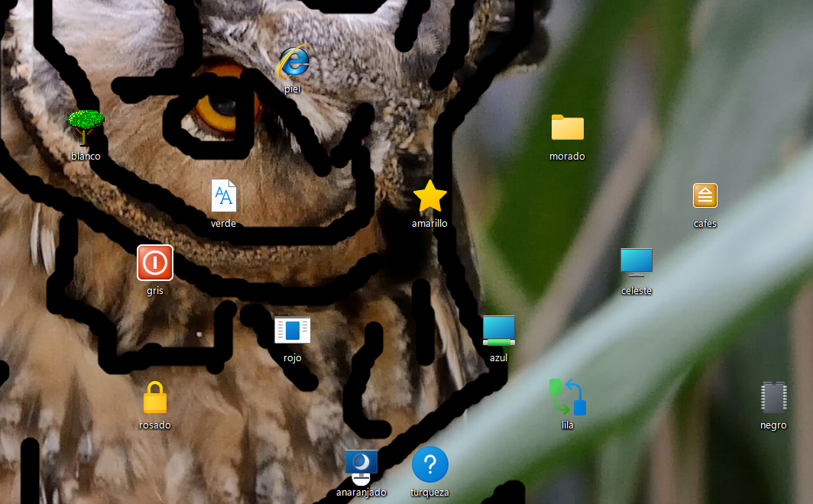Image resolution: width=813 pixels, height=504 pixels.
Task: Click the yellow star icon labeled amarillo
Action: pos(429,196)
